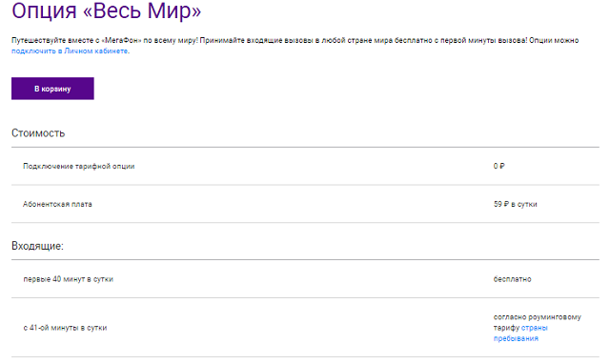
Task: Select the «Опция «Весь Мир»» page title
Action: coord(106,10)
